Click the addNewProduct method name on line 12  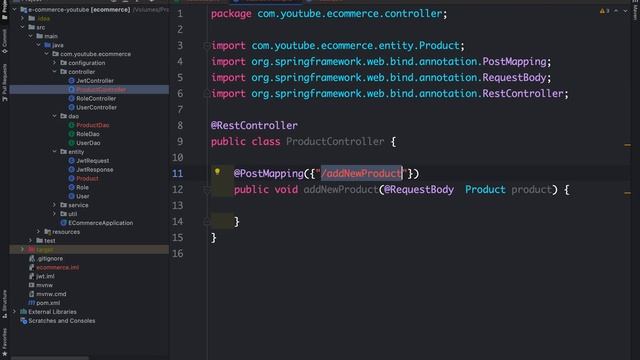tap(341, 190)
